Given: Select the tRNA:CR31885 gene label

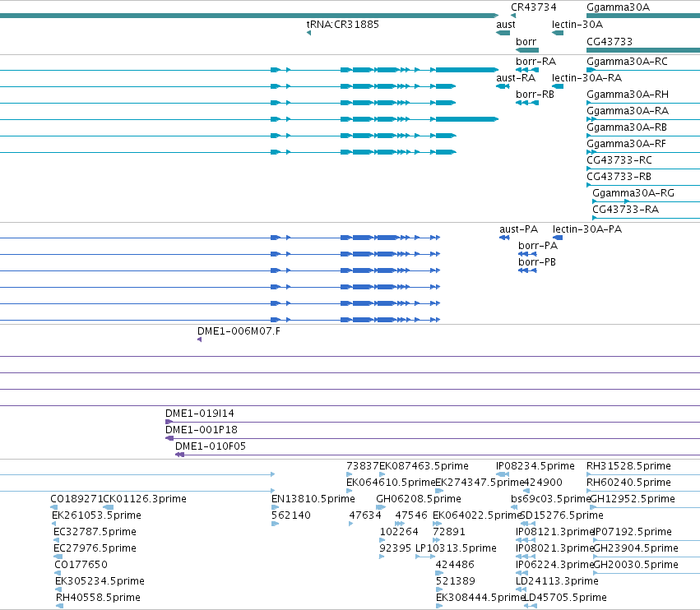Looking at the screenshot, I should click(342, 25).
